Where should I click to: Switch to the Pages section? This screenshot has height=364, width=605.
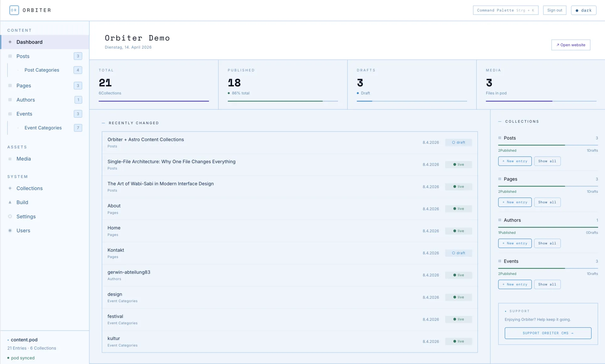coord(24,85)
